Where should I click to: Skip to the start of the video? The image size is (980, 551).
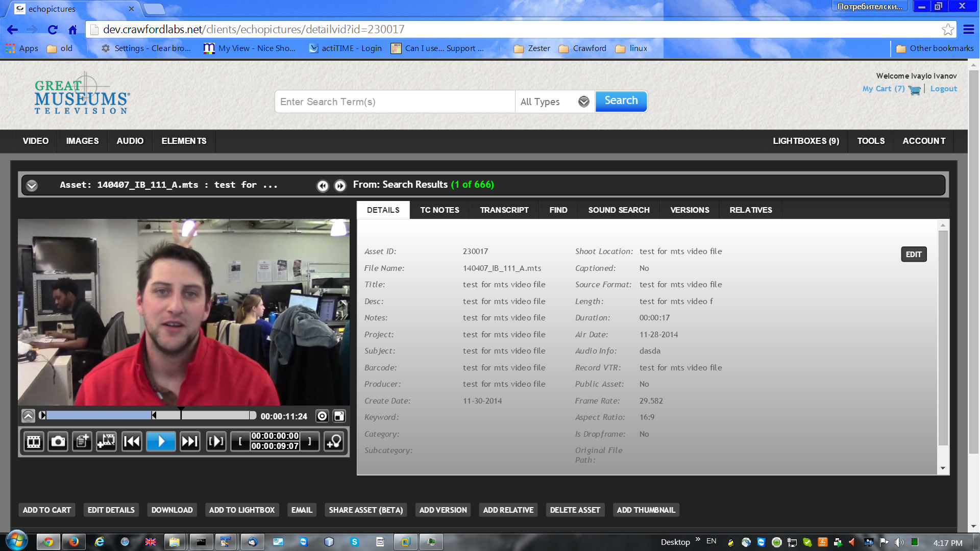tap(132, 441)
